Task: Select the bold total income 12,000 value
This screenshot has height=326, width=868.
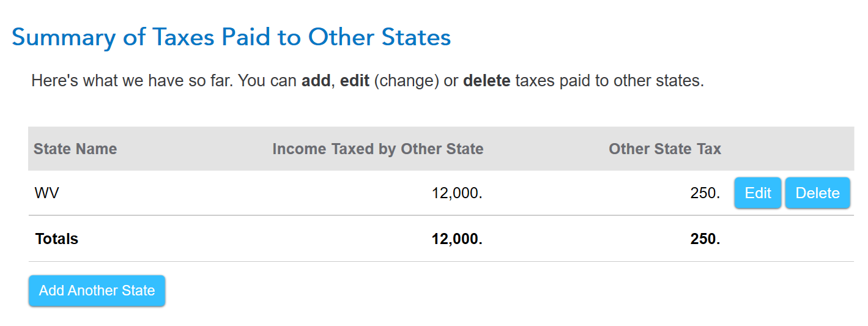Action: [x=457, y=239]
